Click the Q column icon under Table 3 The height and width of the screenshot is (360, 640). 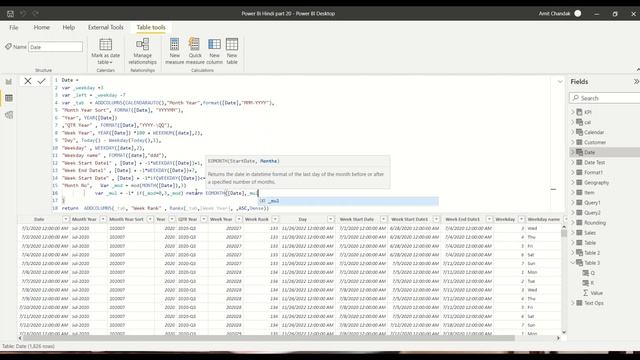click(x=586, y=273)
